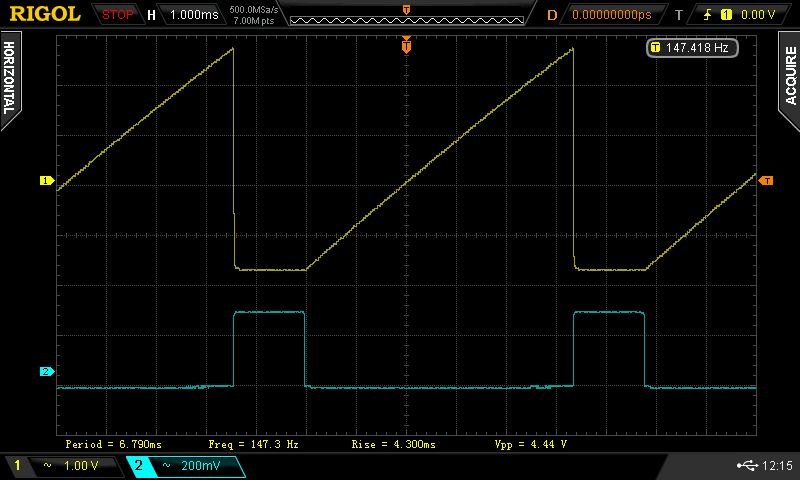Click the H horizontal scale label
This screenshot has width=800, height=480.
[152, 15]
